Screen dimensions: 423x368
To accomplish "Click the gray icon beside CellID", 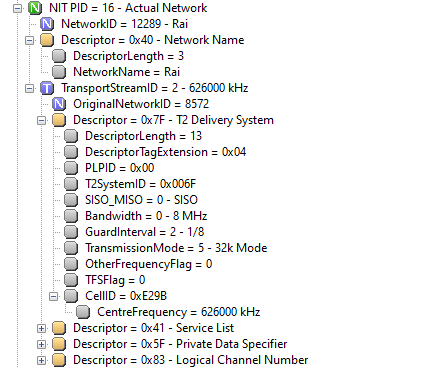I will point(71,296).
